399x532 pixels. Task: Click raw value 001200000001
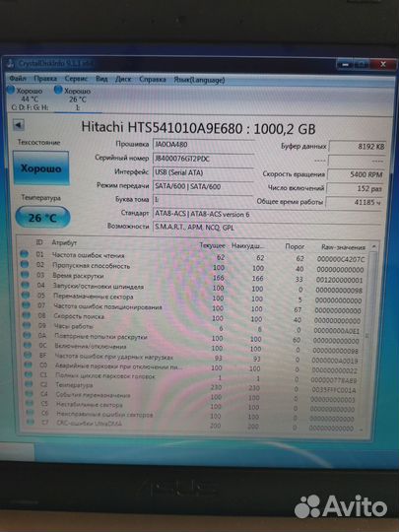tap(340, 280)
